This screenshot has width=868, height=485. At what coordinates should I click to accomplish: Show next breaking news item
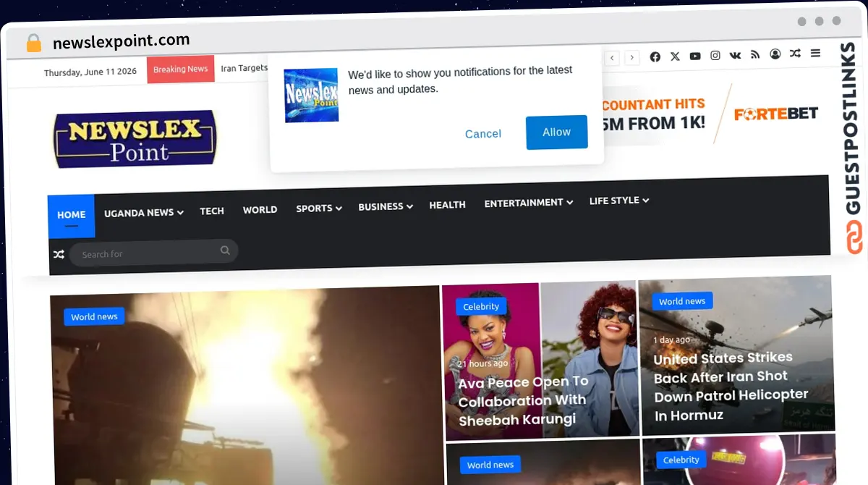632,58
